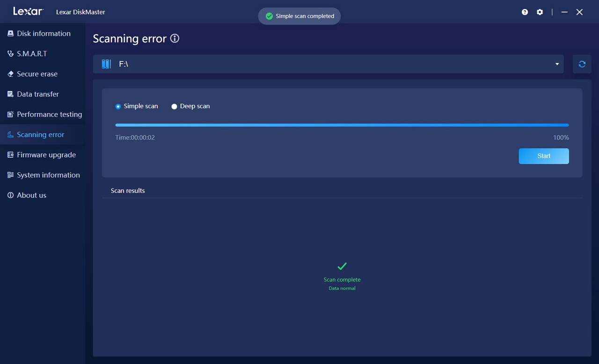Click the Performance testing icon

point(10,114)
